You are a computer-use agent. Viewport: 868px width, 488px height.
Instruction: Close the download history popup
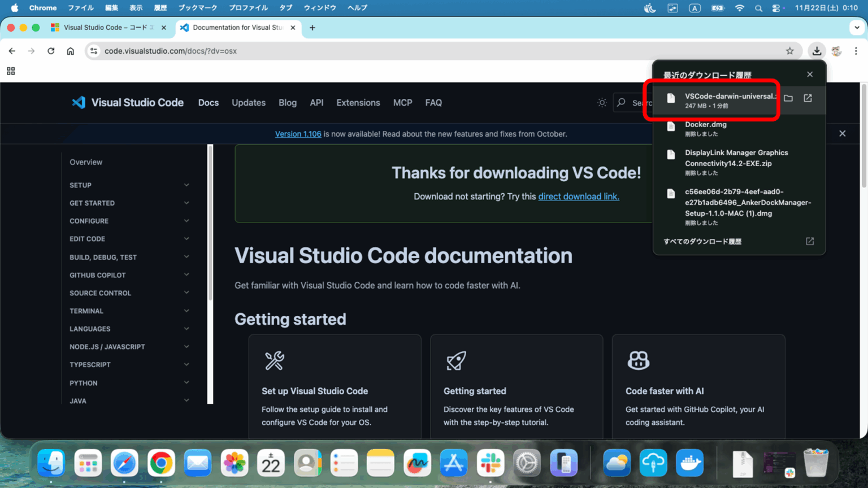(809, 74)
